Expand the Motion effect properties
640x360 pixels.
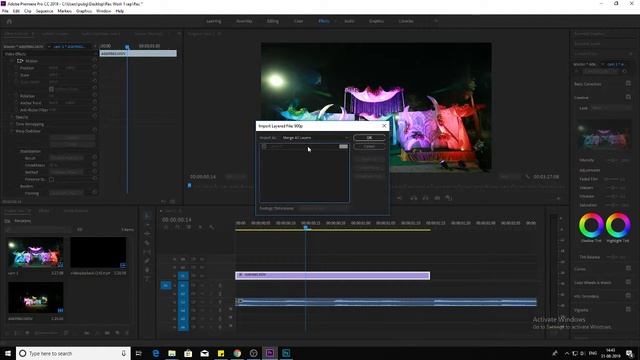click(12, 61)
